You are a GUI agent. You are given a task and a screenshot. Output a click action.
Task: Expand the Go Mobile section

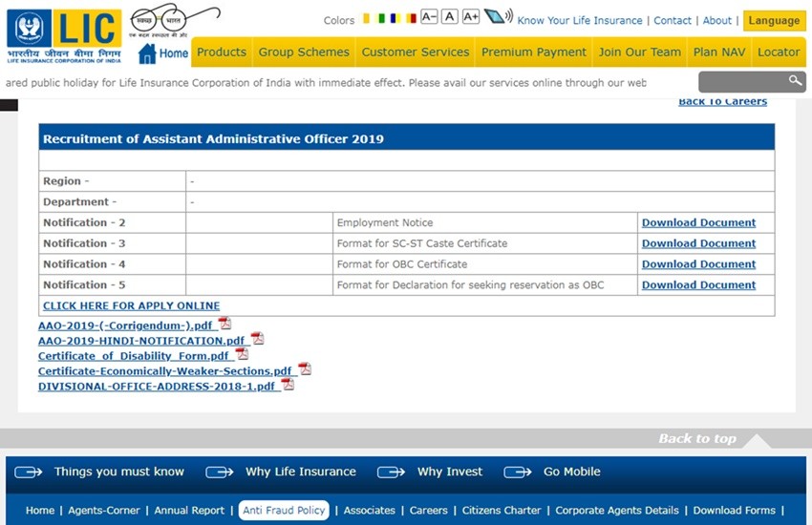point(552,472)
